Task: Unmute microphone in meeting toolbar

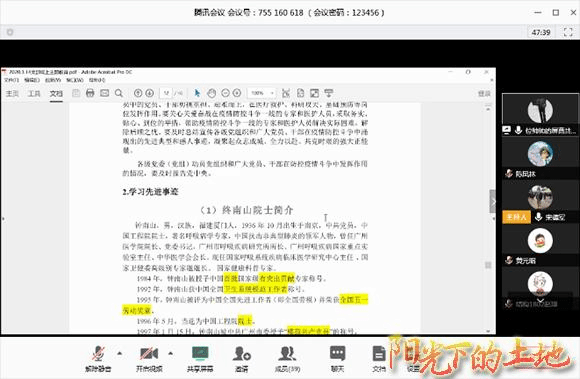Action: coord(98,359)
